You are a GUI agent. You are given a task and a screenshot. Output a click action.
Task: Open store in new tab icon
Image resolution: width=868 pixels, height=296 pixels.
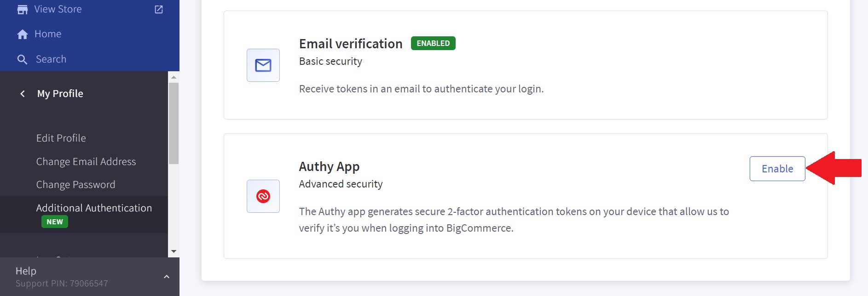click(159, 9)
